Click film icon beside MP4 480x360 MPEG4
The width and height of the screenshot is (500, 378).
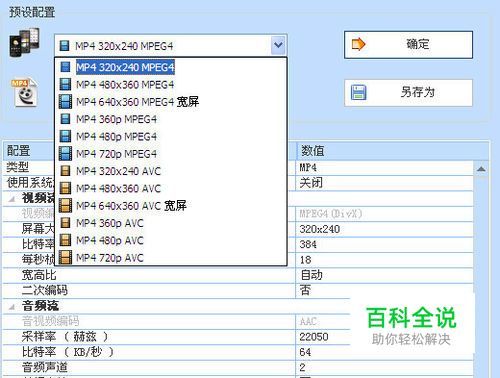[x=65, y=84]
